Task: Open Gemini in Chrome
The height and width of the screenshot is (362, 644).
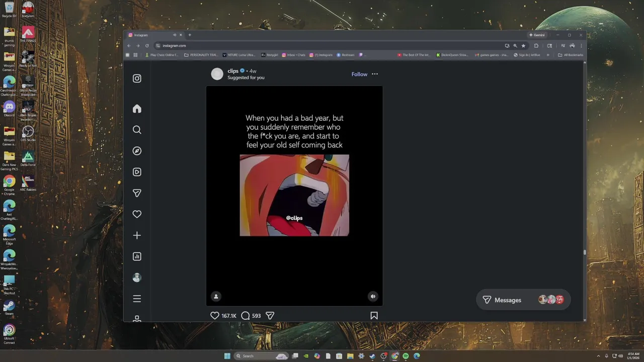Action: click(537, 35)
